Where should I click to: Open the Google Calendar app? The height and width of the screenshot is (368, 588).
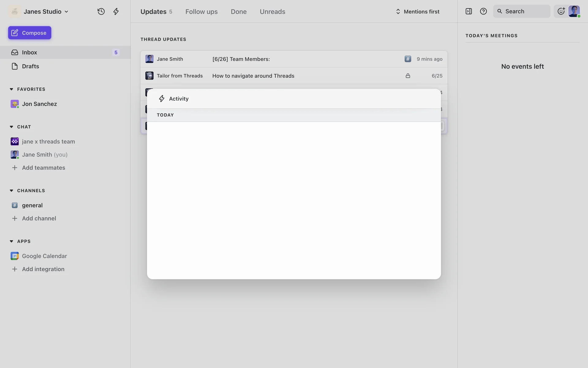(x=44, y=256)
